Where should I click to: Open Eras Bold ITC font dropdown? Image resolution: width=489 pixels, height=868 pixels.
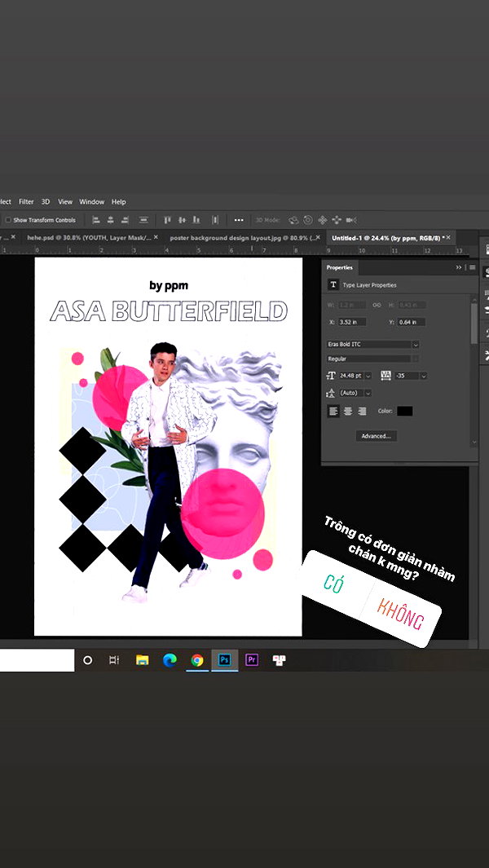[373, 344]
